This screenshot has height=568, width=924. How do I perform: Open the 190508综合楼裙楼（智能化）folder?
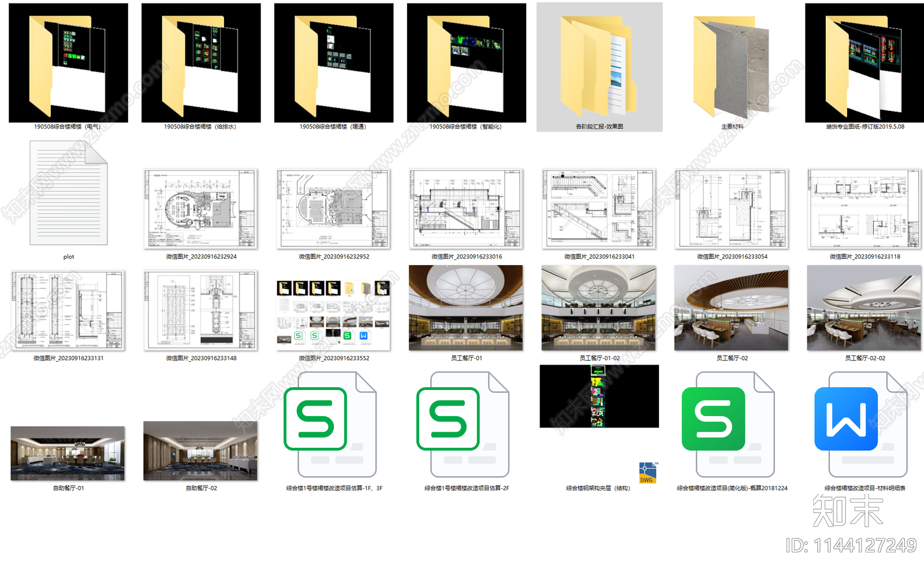[467, 62]
